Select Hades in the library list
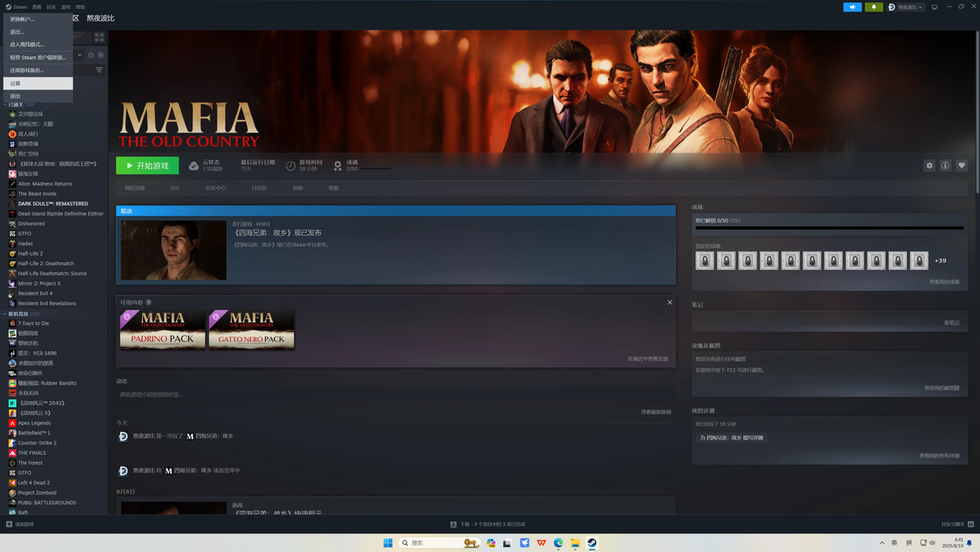 click(25, 244)
